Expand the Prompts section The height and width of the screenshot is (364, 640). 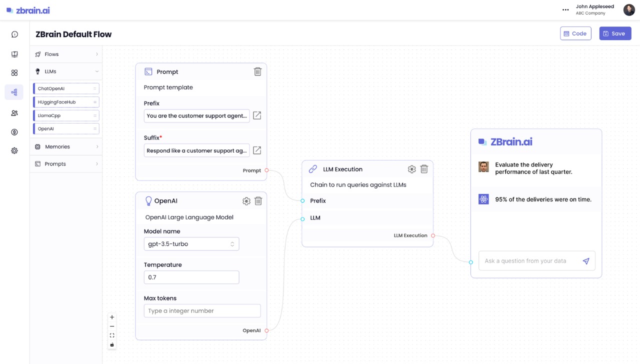click(x=66, y=164)
